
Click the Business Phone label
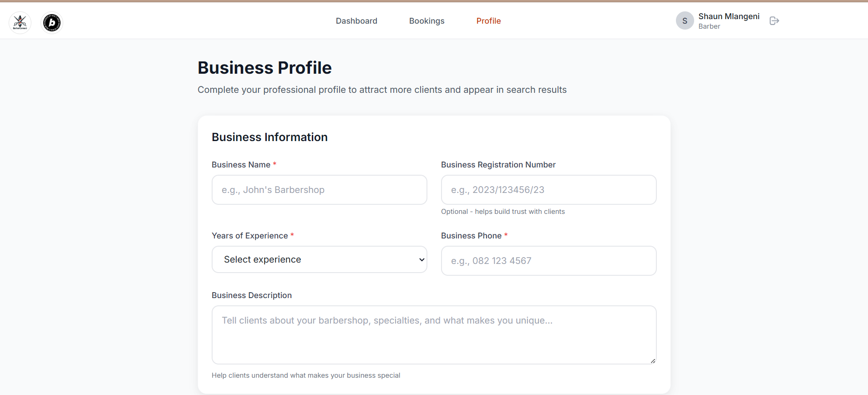point(471,236)
